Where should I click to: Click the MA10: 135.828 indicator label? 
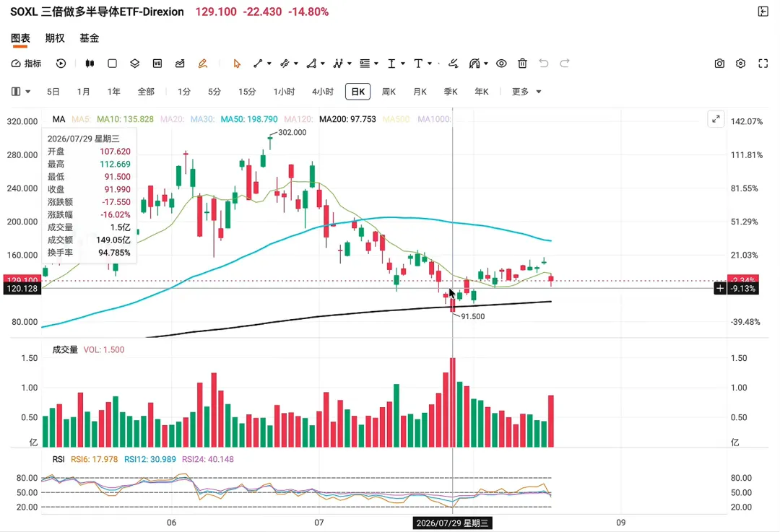[126, 119]
